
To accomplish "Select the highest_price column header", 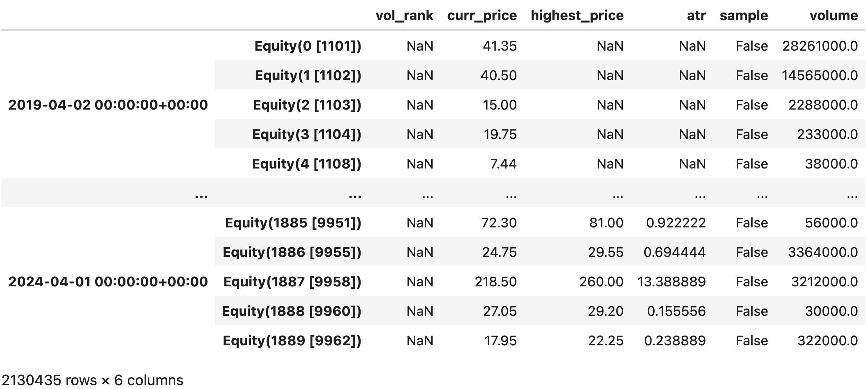I will pos(577,16).
